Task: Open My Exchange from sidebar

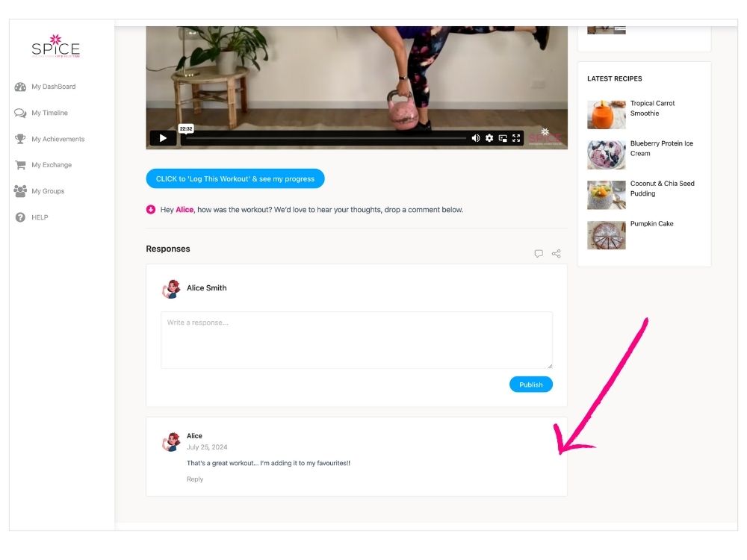Action: point(51,165)
